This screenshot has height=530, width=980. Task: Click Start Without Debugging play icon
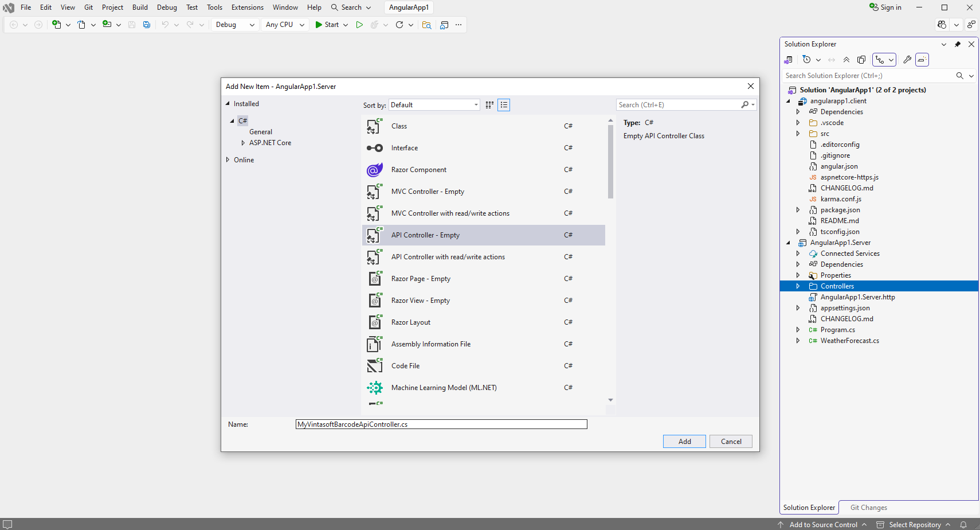pos(359,25)
